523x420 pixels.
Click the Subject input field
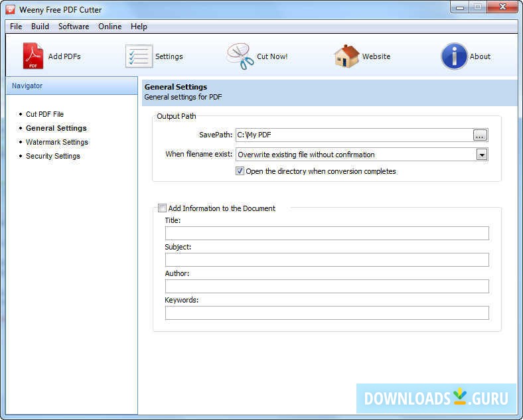[327, 259]
